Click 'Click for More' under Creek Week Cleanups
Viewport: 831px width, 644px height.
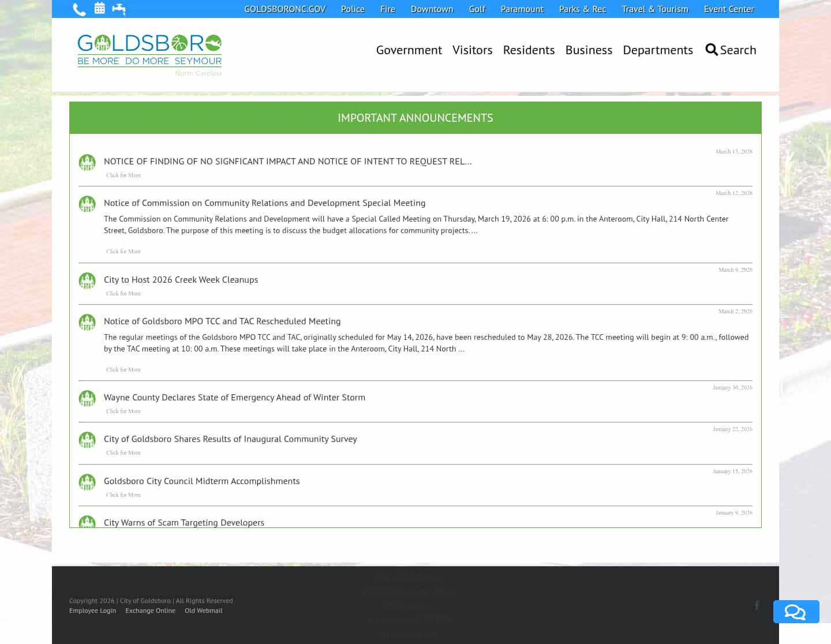(x=123, y=293)
